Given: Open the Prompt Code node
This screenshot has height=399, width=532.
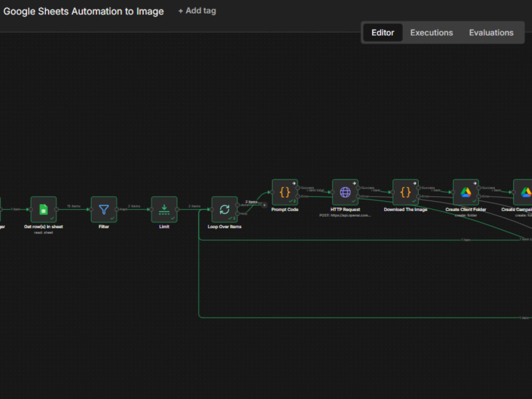Looking at the screenshot, I should click(x=285, y=192).
